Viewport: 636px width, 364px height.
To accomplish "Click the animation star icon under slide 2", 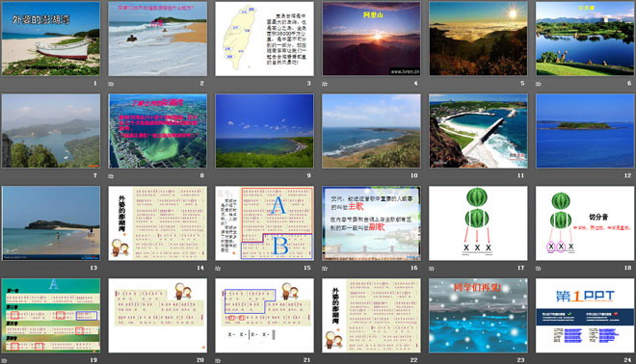I will [x=111, y=84].
